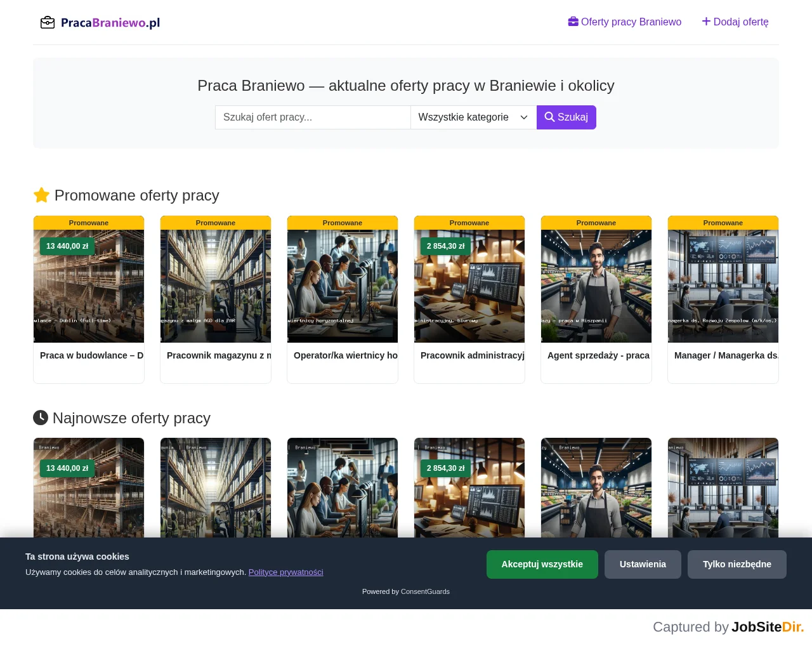Click the purple Szukaj search button
Screen dimensions: 812x646
click(x=566, y=117)
